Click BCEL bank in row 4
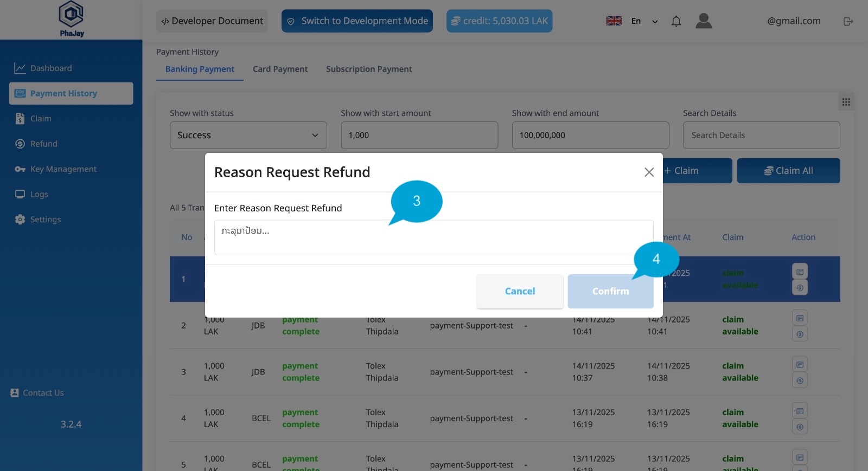868x471 pixels. pyautogui.click(x=261, y=418)
